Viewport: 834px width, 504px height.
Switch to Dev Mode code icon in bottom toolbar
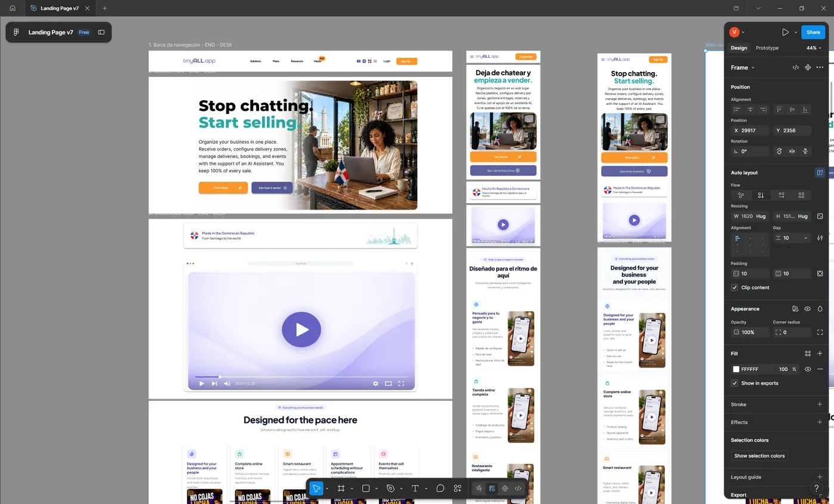(x=518, y=489)
